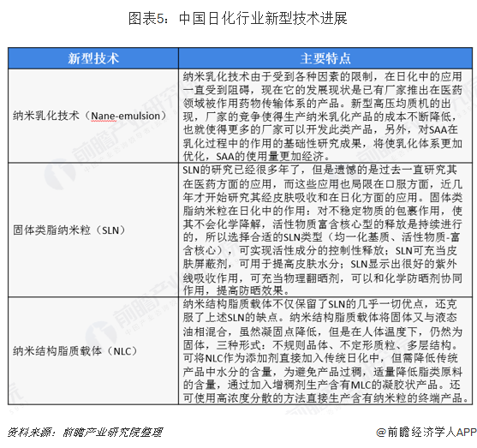Screen dimensions: 477x448
Task: Select the 主要特点 column header
Action: coord(325,58)
